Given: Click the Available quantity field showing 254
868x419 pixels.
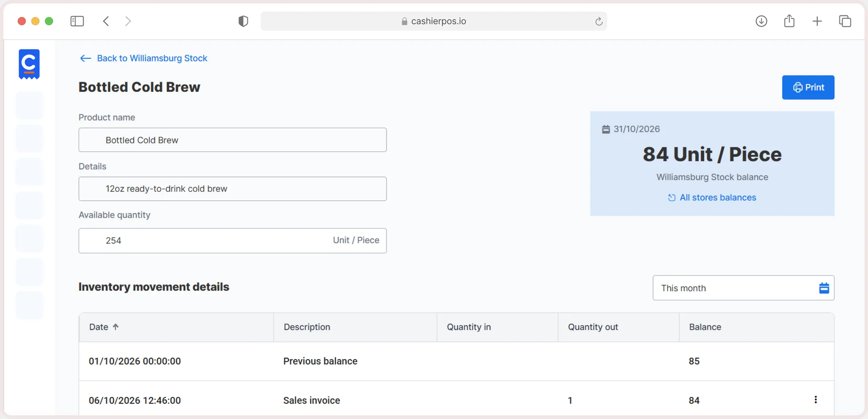Looking at the screenshot, I should tap(232, 241).
